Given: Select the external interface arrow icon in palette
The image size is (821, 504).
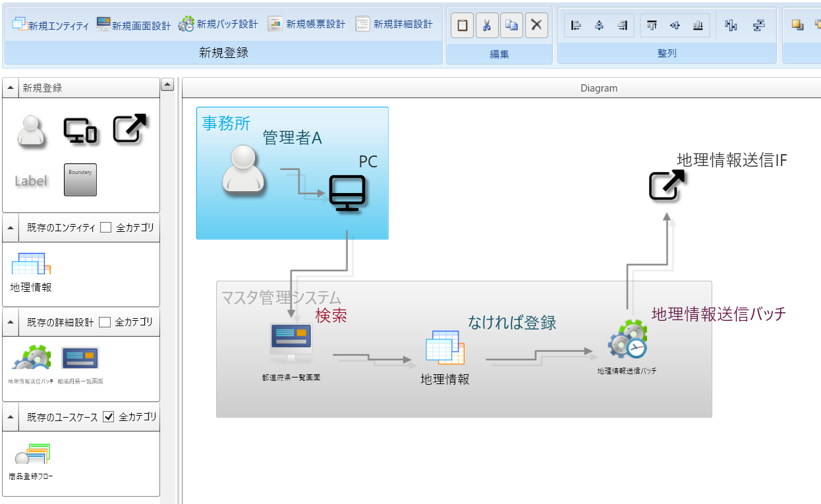Looking at the screenshot, I should [130, 129].
